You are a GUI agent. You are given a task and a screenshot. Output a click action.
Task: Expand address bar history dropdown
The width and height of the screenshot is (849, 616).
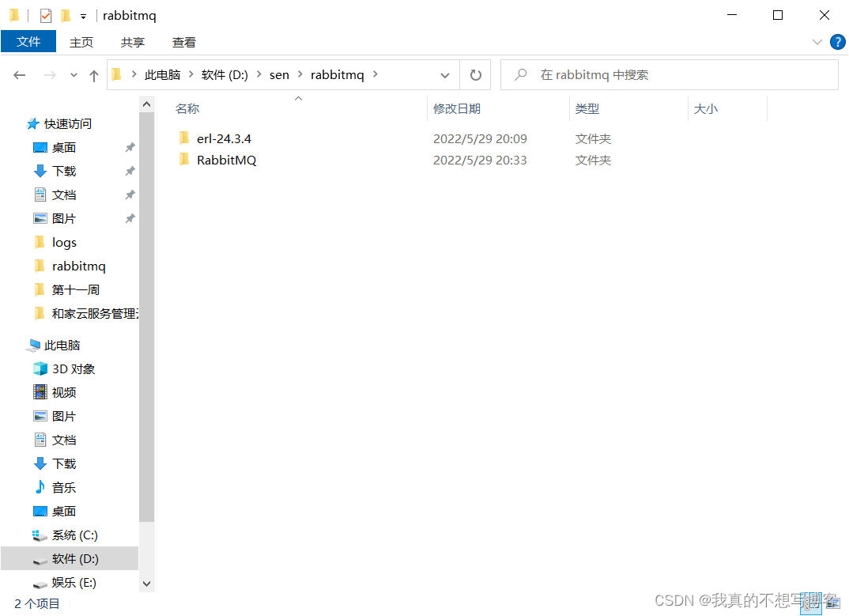[x=445, y=75]
